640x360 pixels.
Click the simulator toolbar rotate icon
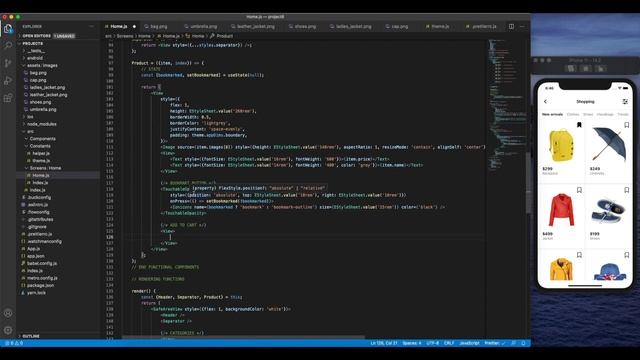pos(601,69)
